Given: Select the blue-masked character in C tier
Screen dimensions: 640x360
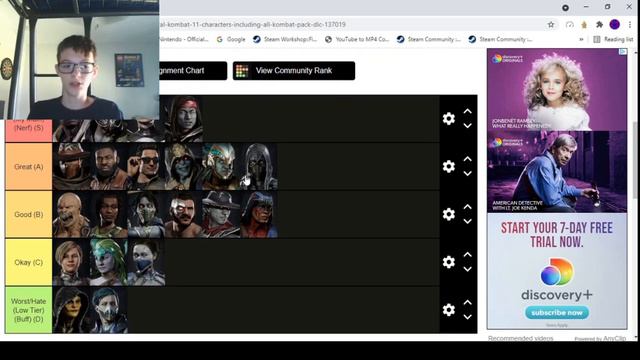Looking at the screenshot, I should coord(146,262).
